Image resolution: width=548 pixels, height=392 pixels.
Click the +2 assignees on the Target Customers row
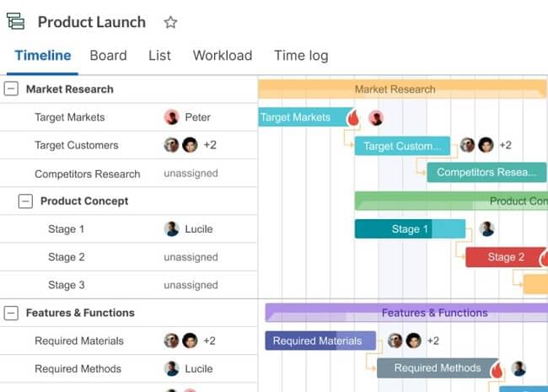click(210, 145)
